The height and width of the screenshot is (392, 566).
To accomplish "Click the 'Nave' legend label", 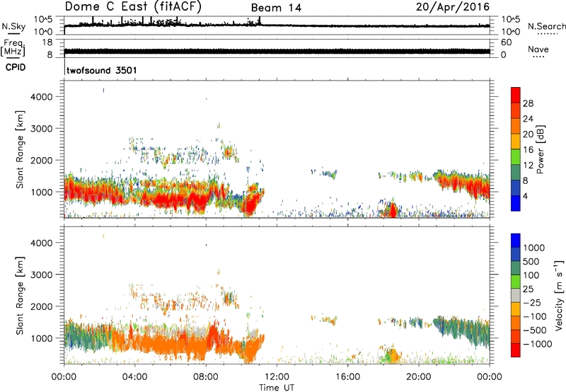I will pyautogui.click(x=538, y=50).
